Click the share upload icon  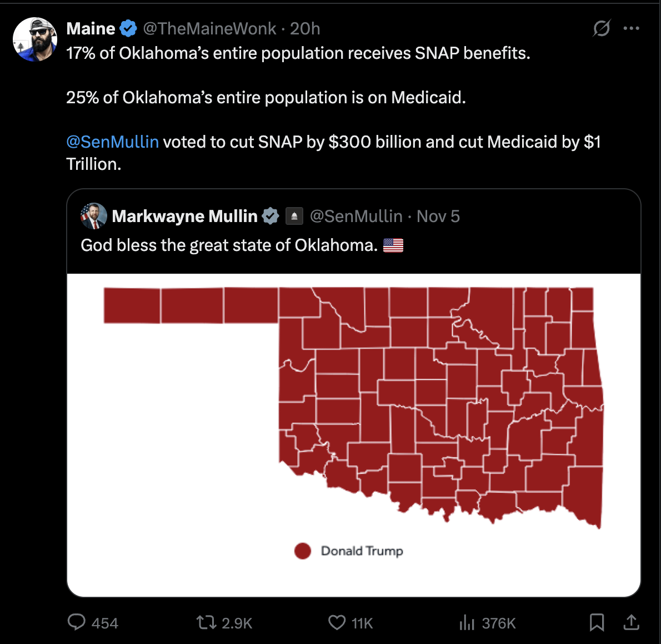point(631,622)
